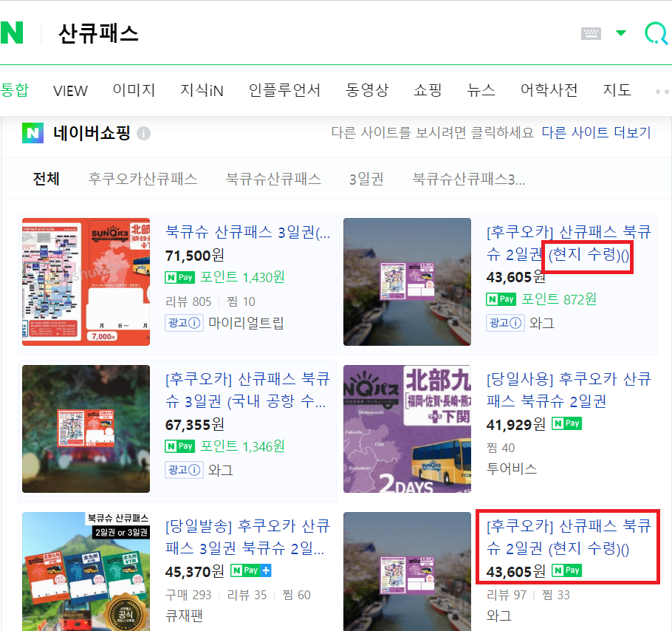Filter by 북큐슈산큐패스3...

(468, 179)
